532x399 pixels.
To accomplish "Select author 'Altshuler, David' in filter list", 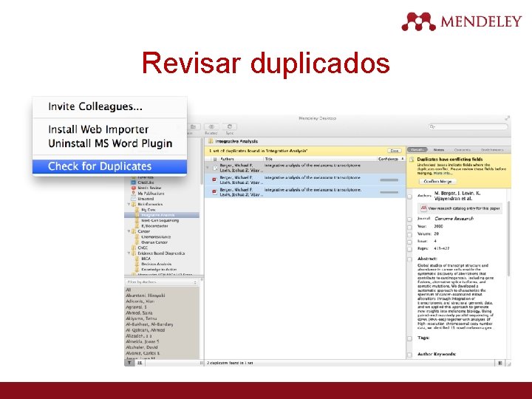I will [x=142, y=347].
